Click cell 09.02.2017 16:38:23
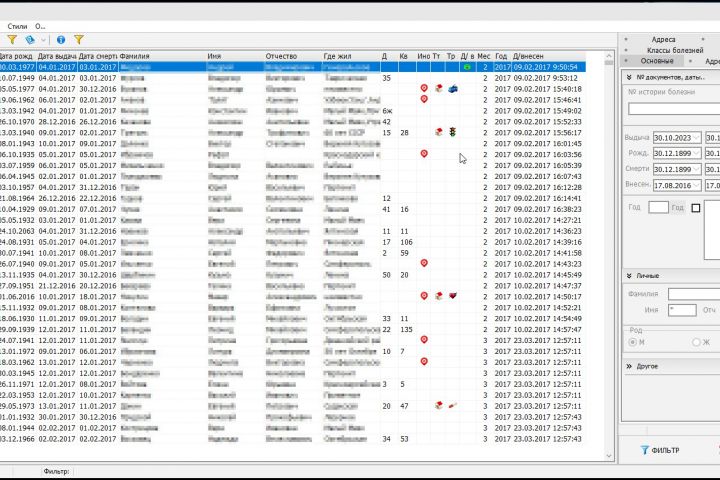 pos(547,209)
